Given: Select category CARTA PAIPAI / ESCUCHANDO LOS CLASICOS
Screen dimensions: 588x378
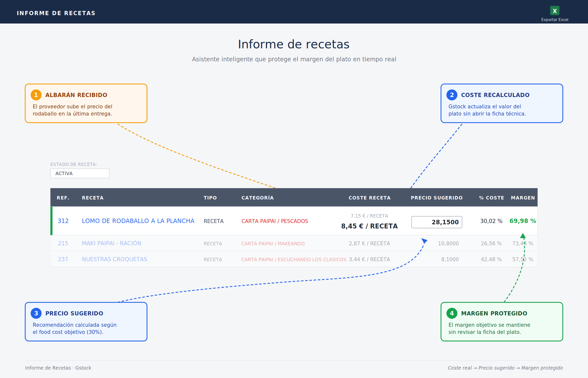Looking at the screenshot, I should pyautogui.click(x=294, y=259).
